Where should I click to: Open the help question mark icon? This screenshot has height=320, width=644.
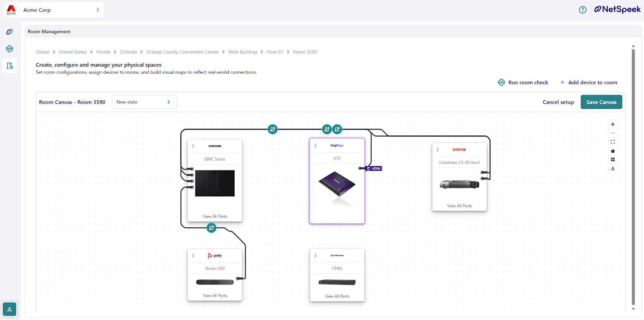click(582, 10)
